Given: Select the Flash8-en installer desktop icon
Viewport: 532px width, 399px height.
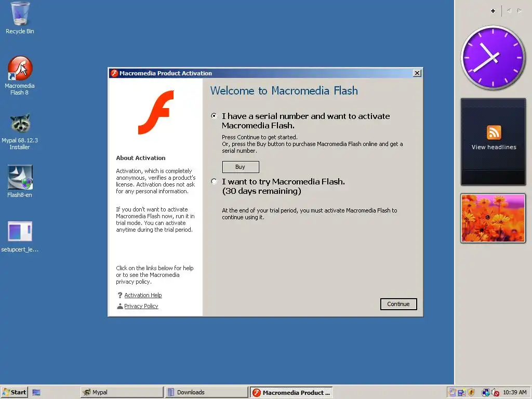Looking at the screenshot, I should click(20, 181).
